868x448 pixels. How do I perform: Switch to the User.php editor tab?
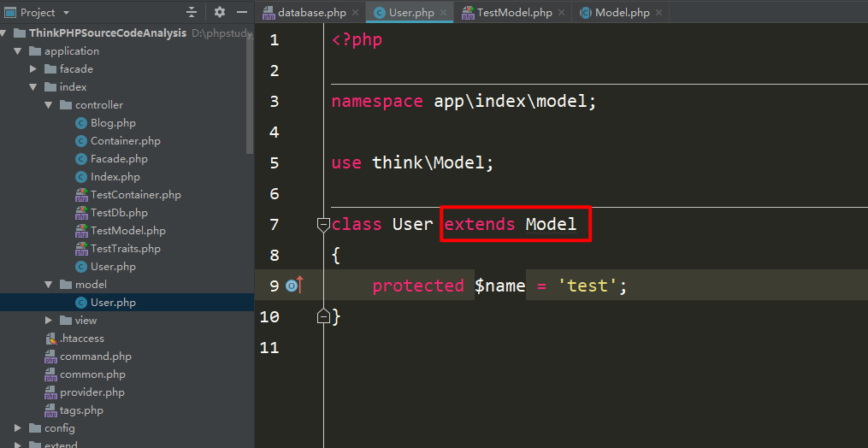click(411, 12)
